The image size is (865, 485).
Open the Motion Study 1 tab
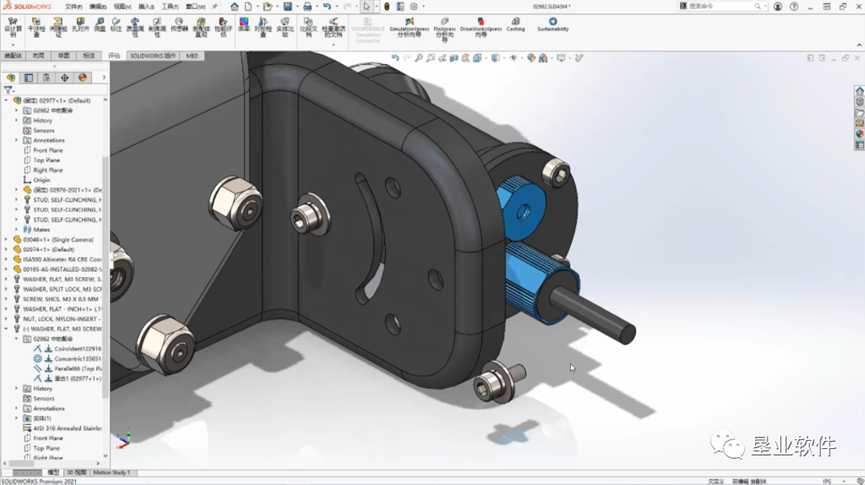click(x=112, y=472)
